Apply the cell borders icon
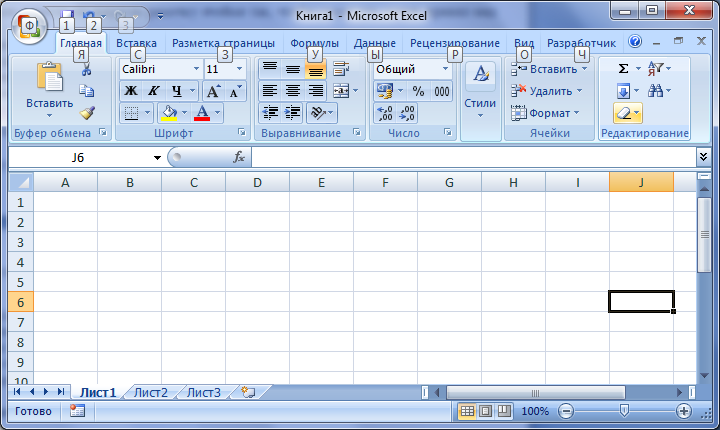This screenshot has height=430, width=720. [x=131, y=113]
